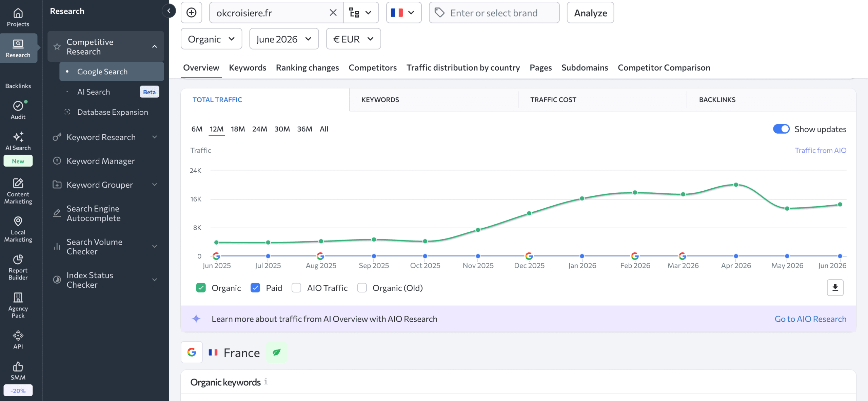Enable the Organic (Old) checkbox
868x401 pixels.
(x=362, y=288)
